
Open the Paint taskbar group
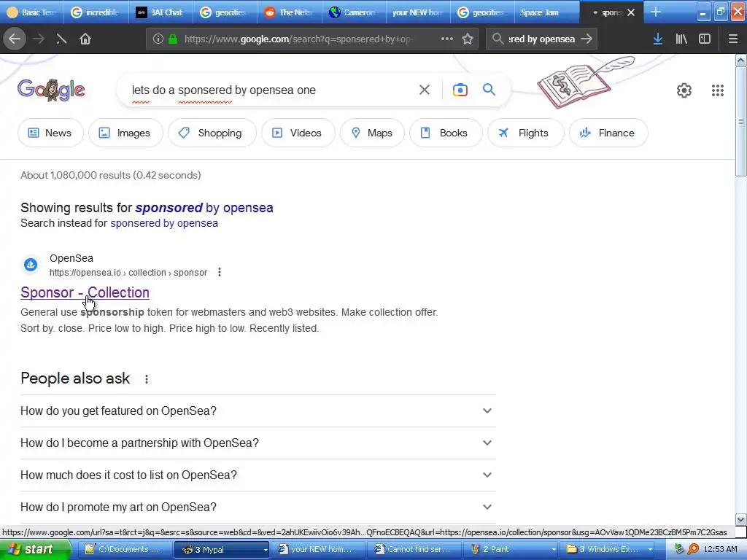[x=510, y=549]
